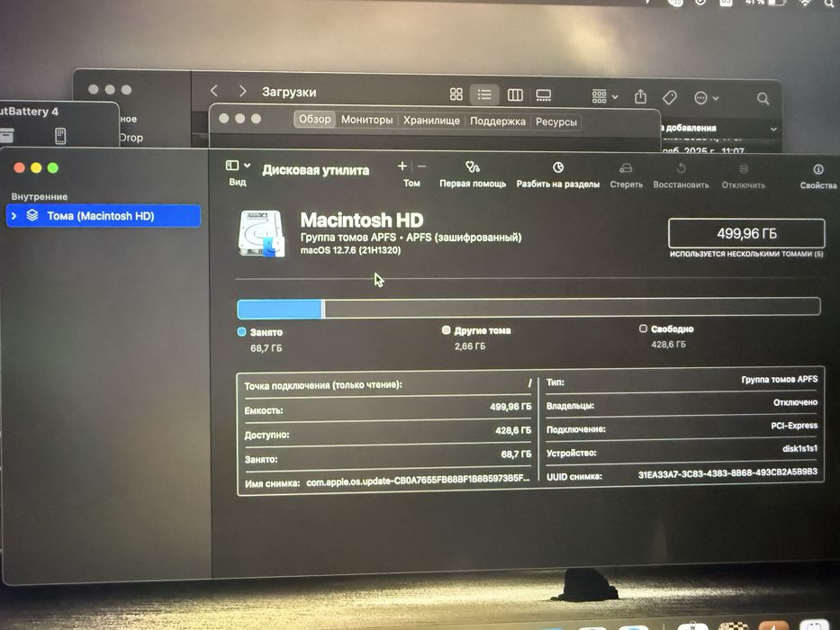The image size is (840, 630).
Task: Click the Восстановить restore icon
Action: coord(681,169)
